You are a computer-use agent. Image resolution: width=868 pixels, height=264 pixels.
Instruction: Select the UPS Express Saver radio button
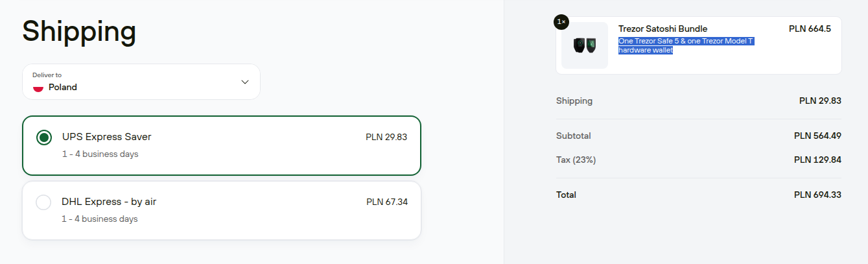tap(43, 138)
